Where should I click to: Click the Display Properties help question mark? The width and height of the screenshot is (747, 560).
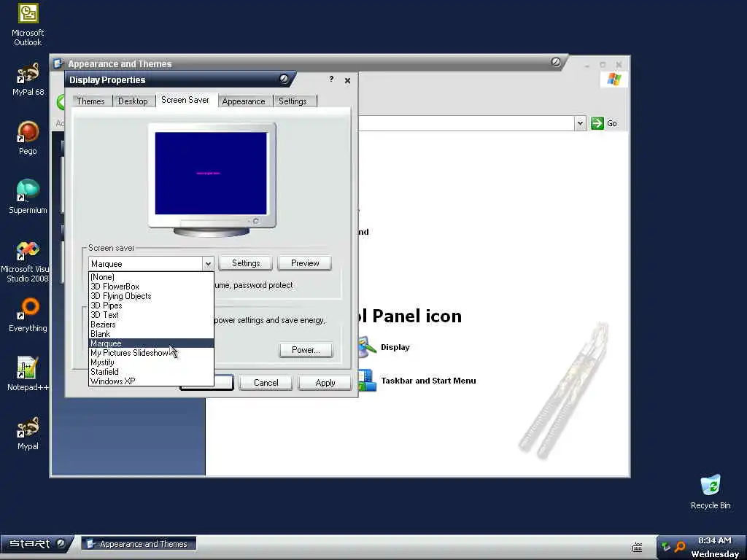pyautogui.click(x=331, y=79)
